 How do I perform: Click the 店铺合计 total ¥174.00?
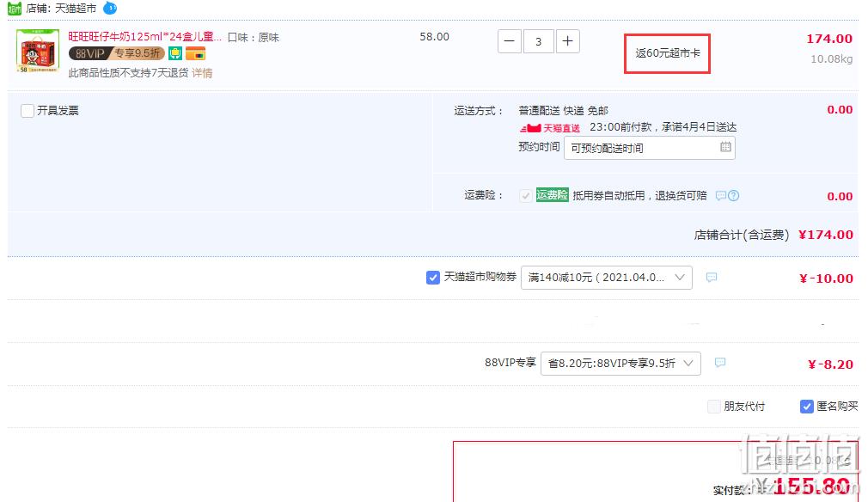[x=825, y=235]
